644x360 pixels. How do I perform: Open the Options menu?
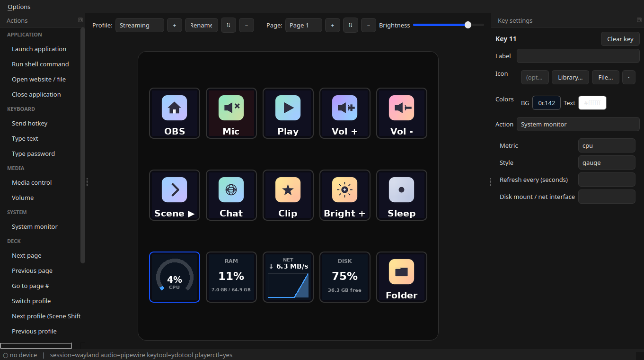pos(19,7)
